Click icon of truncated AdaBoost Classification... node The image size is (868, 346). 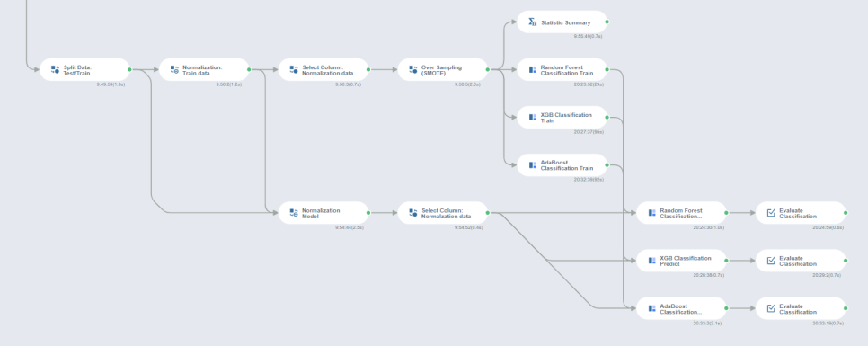pos(652,308)
